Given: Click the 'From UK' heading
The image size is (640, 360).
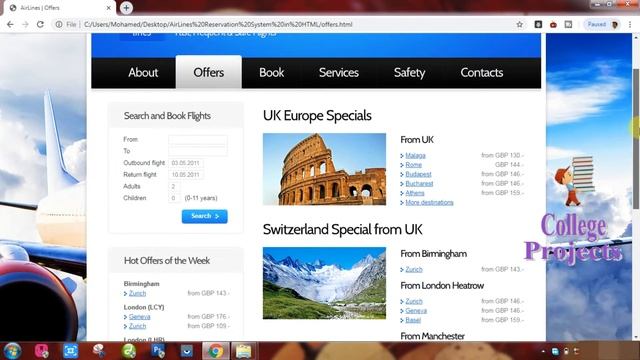Looking at the screenshot, I should pyautogui.click(x=417, y=140).
